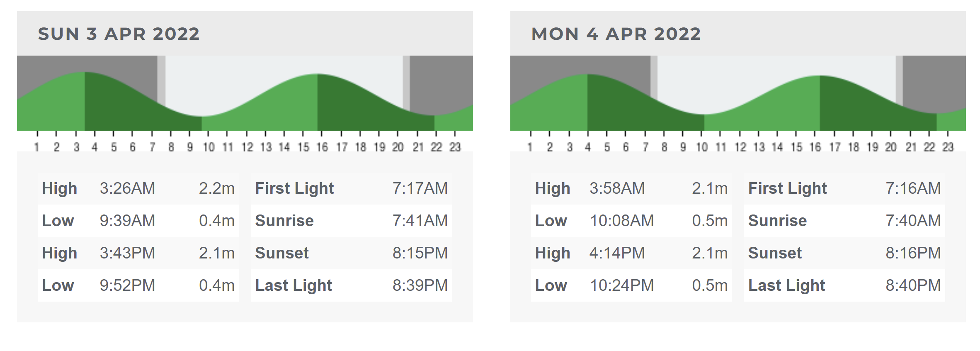Select Sunday's Last Light label
The image size is (980, 351).
(x=294, y=285)
